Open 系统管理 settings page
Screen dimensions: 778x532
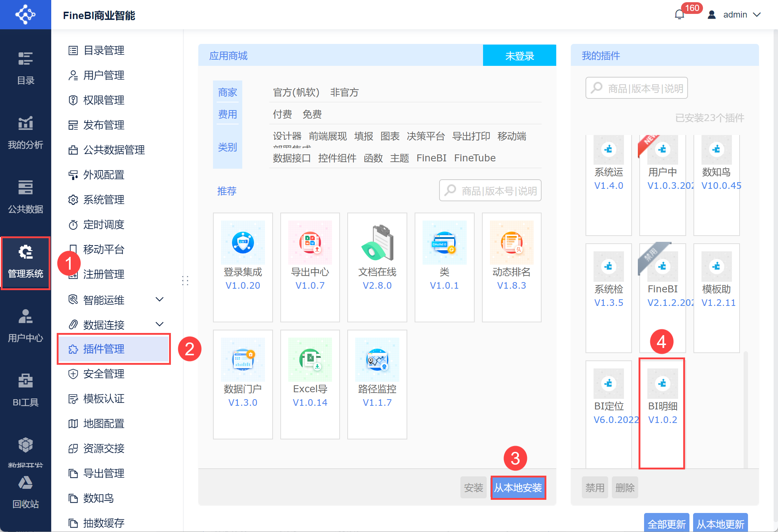click(97, 200)
